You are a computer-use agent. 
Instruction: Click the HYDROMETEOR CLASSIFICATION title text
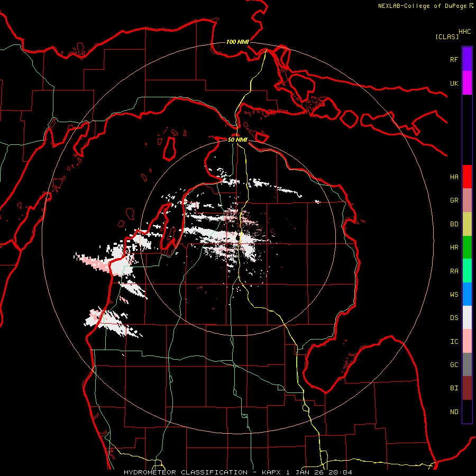coord(186,472)
